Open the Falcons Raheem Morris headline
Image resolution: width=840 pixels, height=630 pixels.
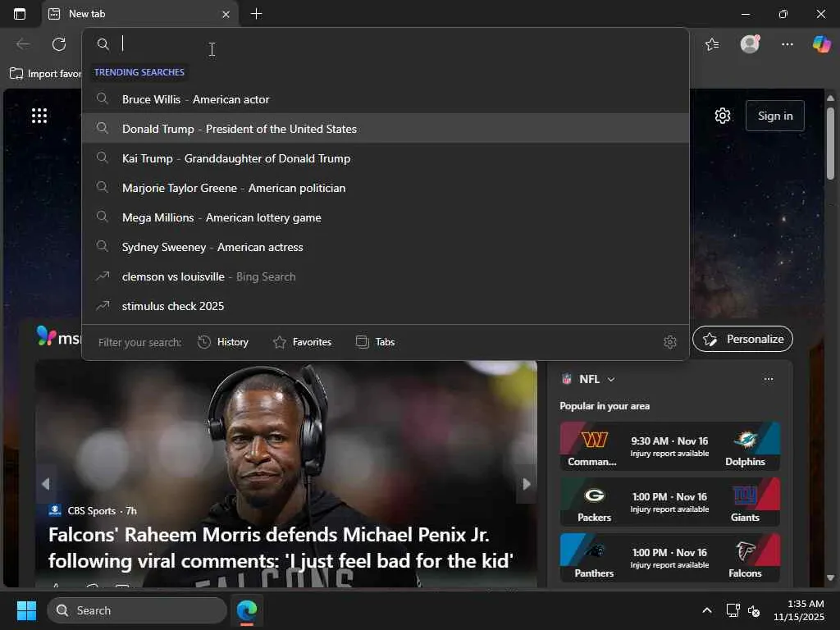pyautogui.click(x=281, y=547)
